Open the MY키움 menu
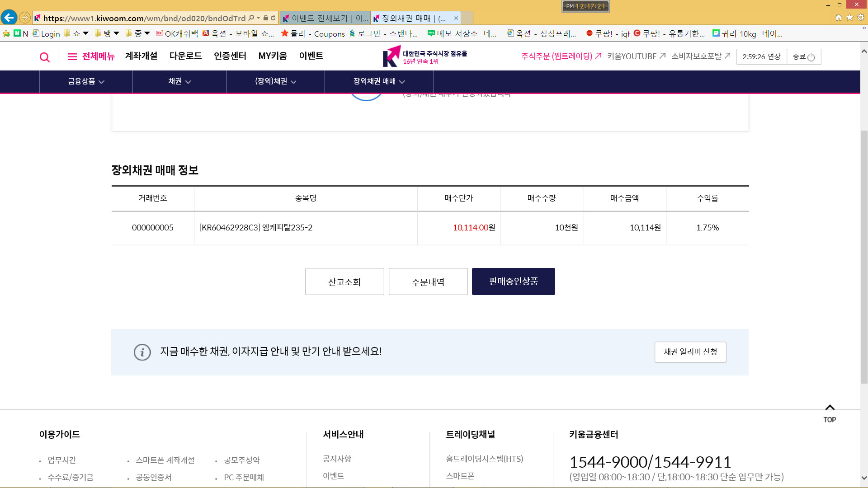868x488 pixels. click(x=273, y=56)
